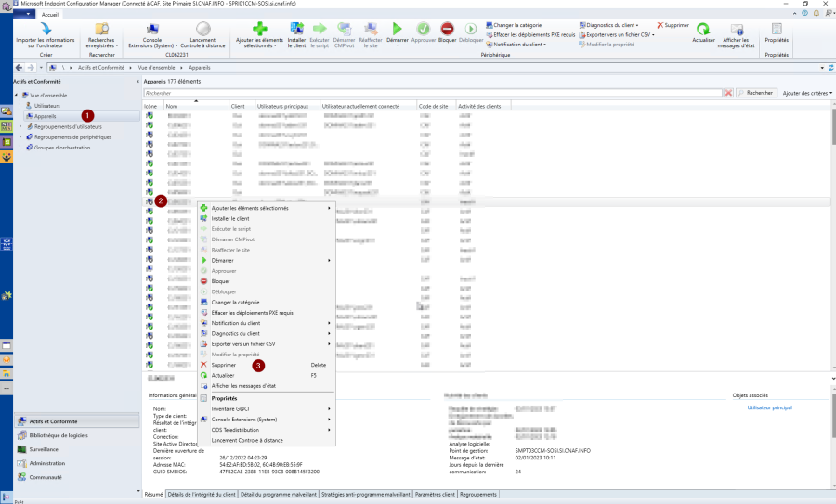
Task: Switch to Paramètres client tab
Action: pos(435,495)
